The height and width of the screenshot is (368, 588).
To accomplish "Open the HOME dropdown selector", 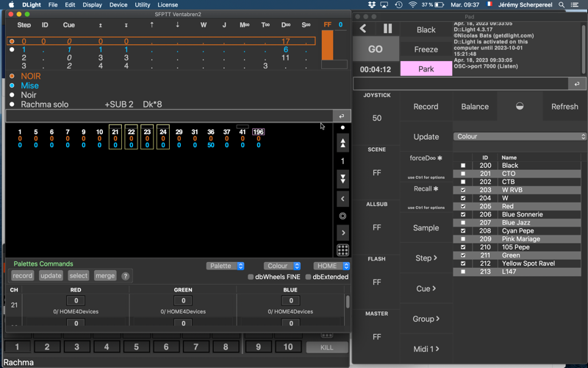I will [x=331, y=266].
